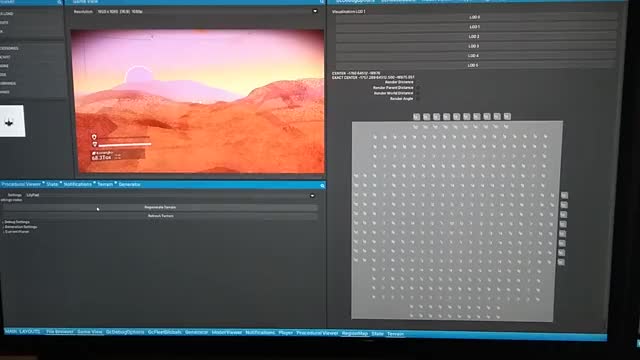Open Game View from the bottom layout bar

tap(90, 332)
